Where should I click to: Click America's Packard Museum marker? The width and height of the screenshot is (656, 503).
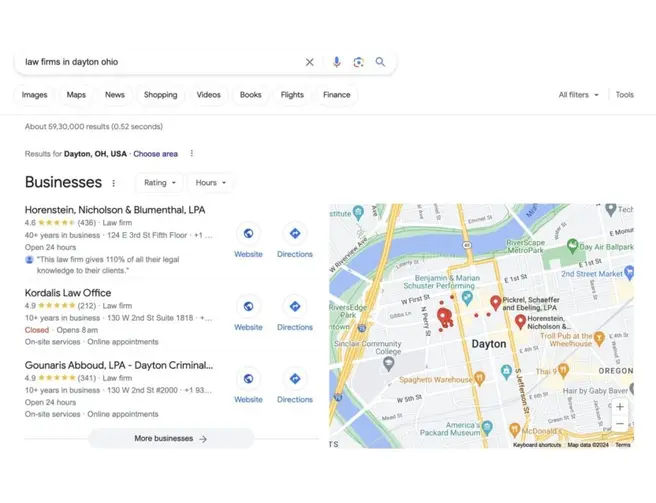click(487, 428)
